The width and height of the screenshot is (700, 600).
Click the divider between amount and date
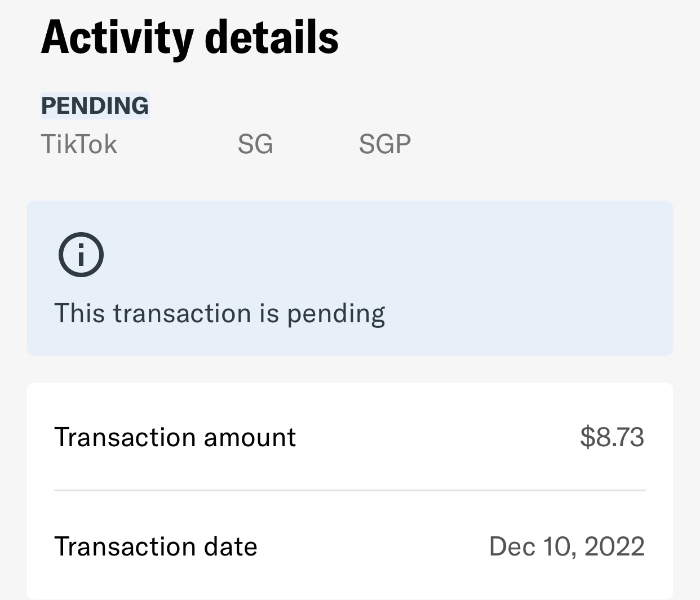point(350,491)
